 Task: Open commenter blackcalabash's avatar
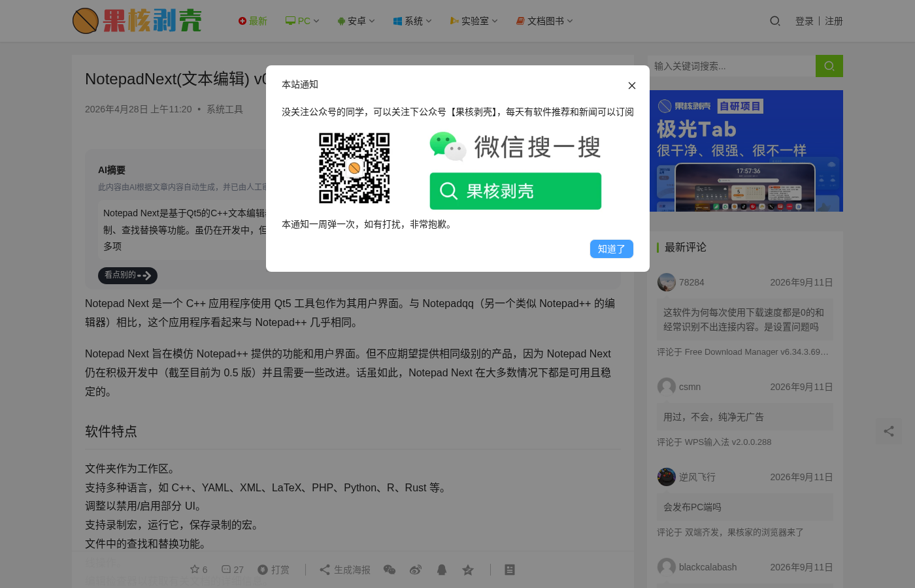tap(667, 567)
